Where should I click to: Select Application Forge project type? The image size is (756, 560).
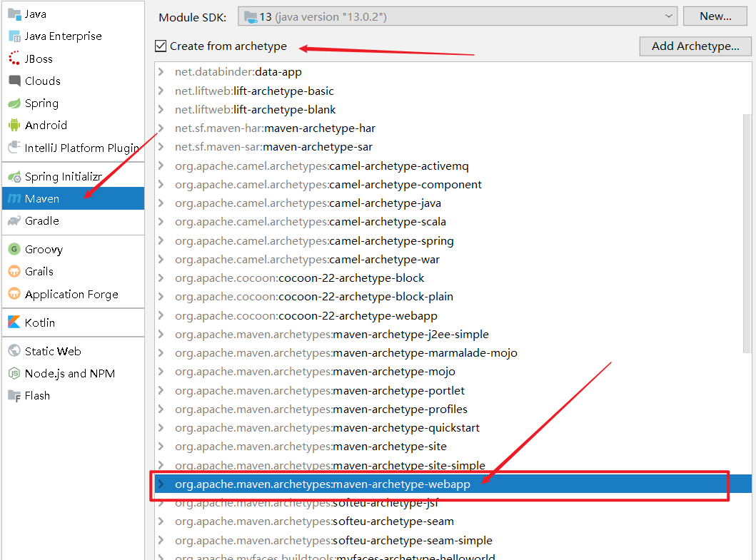pos(74,293)
